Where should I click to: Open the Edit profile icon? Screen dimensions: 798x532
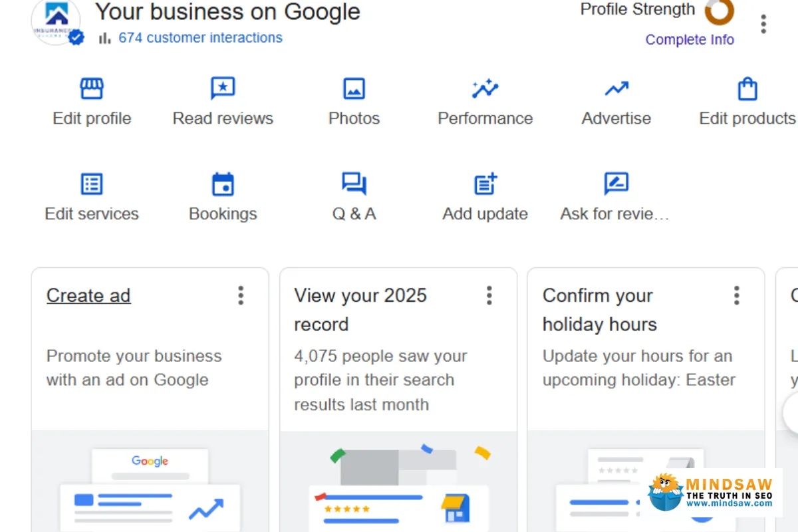point(91,88)
